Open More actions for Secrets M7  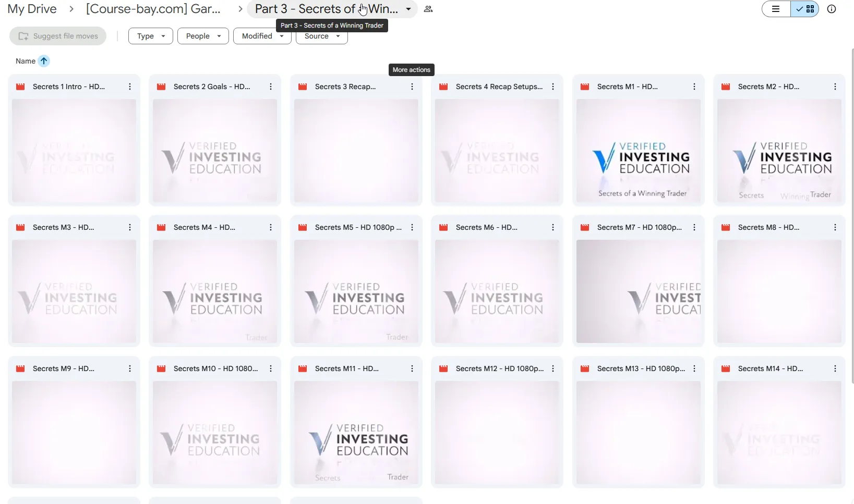coord(694,227)
